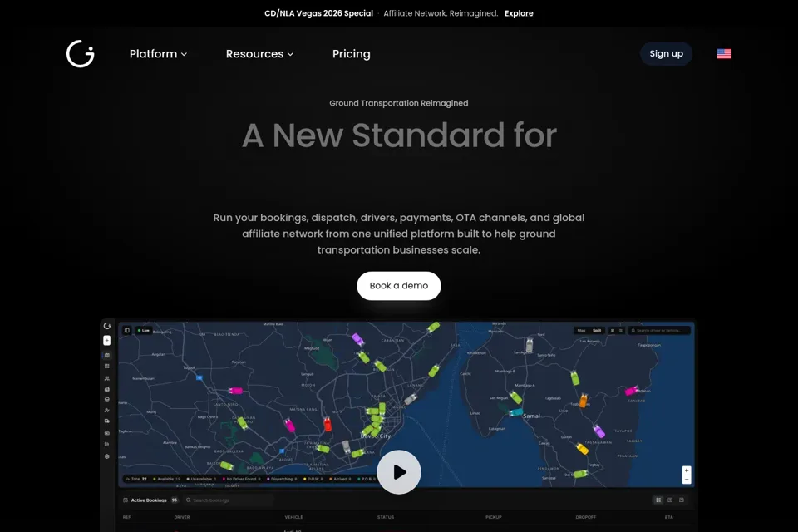Viewport: 798px width, 532px height.
Task: Click the Davao City map label
Action: pyautogui.click(x=376, y=436)
